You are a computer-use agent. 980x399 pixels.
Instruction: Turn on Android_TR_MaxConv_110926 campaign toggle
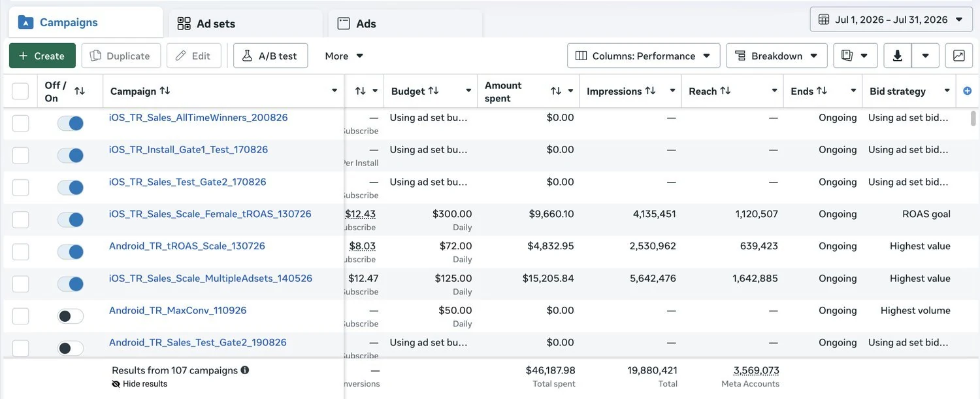pyautogui.click(x=71, y=316)
